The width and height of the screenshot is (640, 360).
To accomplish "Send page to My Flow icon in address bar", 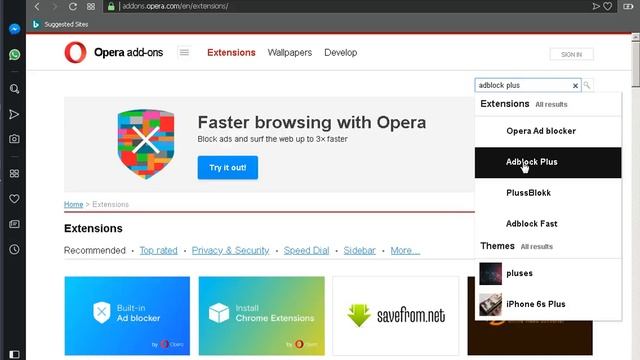I will (596, 6).
